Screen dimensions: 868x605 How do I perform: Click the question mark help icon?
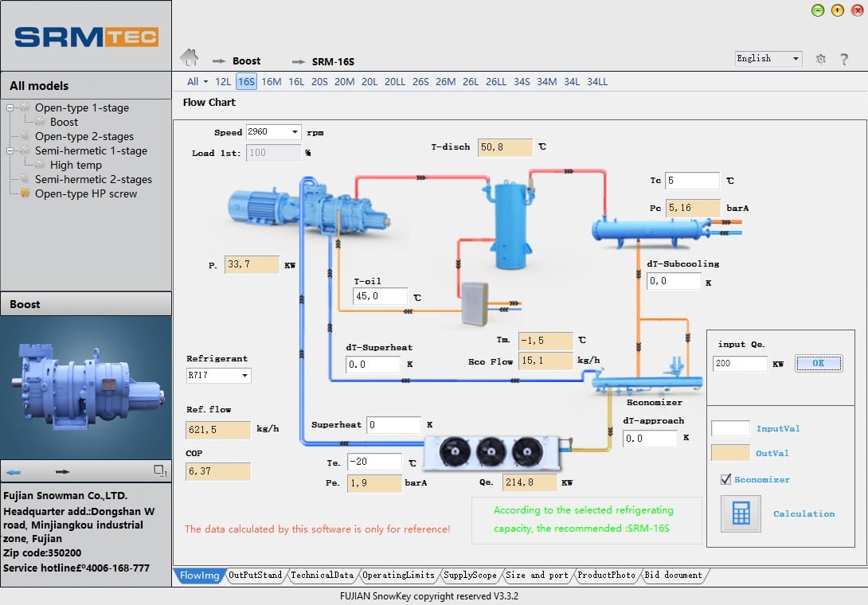(844, 59)
